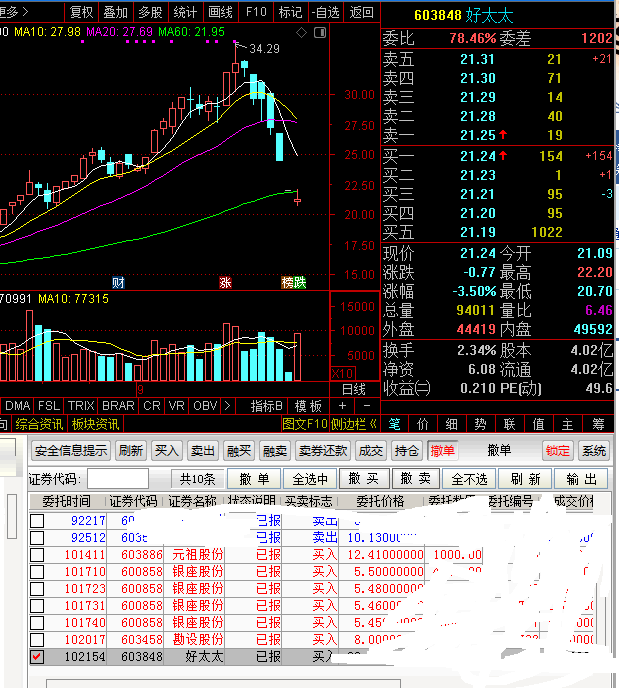Click the diamond icon above the chart
The image size is (619, 688).
[x=301, y=32]
